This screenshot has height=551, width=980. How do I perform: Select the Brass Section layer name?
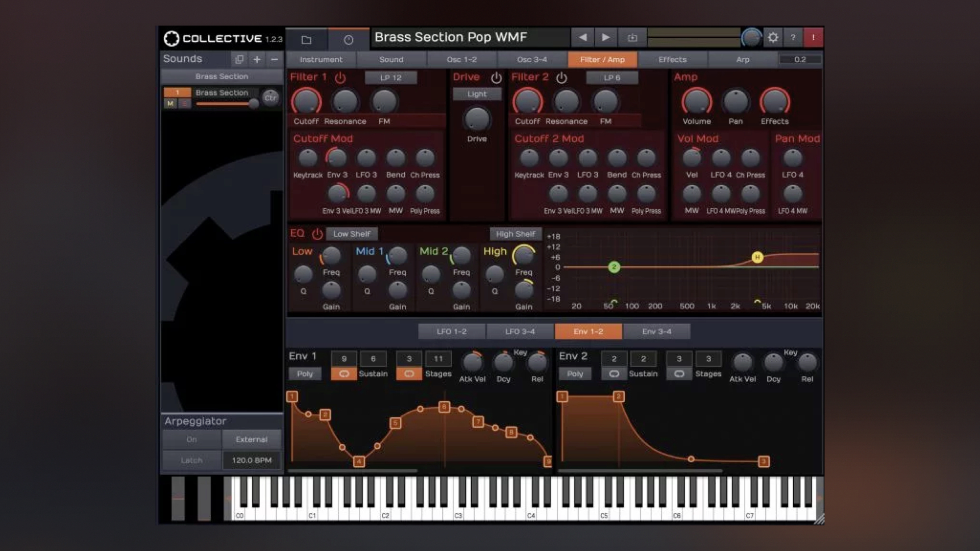coord(222,93)
